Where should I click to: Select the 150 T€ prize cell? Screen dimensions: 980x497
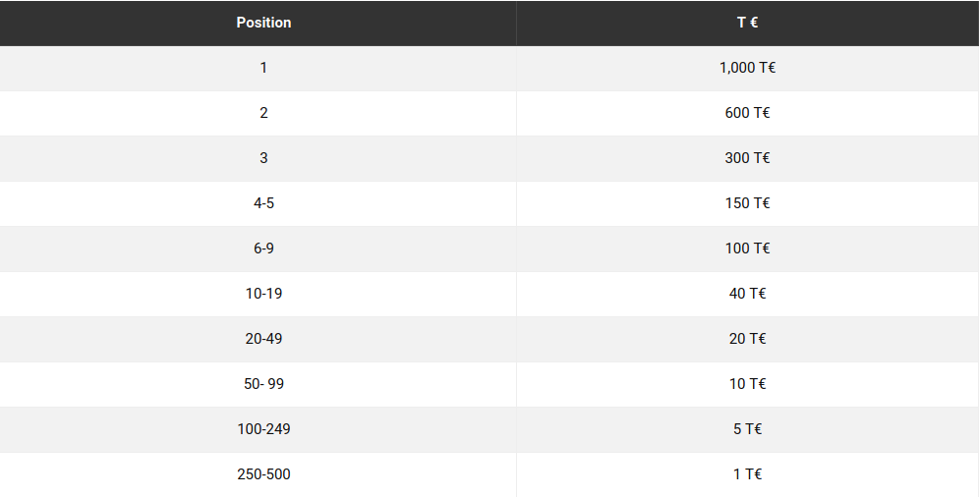(747, 203)
